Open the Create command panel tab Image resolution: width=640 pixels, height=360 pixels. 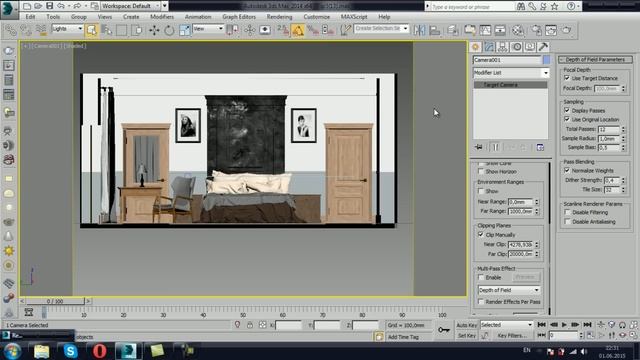476,47
